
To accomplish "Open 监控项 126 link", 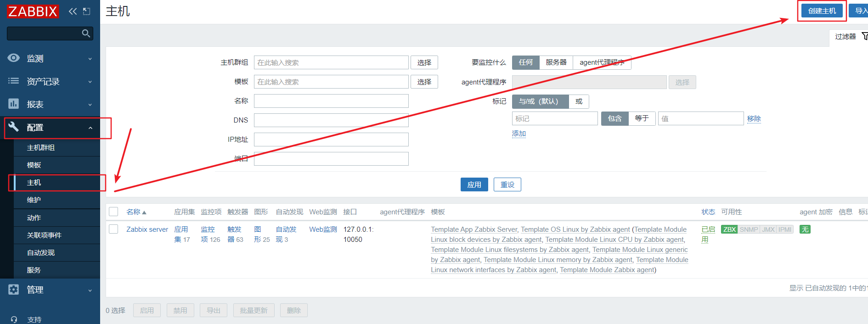I will pos(210,234).
